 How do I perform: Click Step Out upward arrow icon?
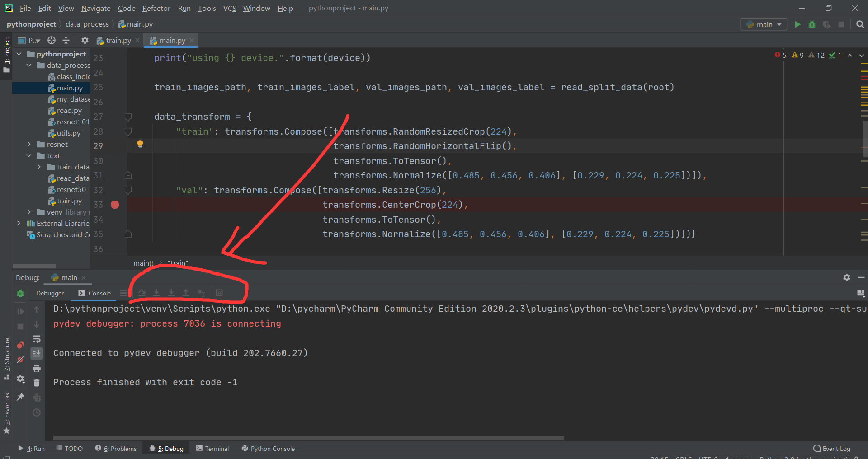[186, 293]
